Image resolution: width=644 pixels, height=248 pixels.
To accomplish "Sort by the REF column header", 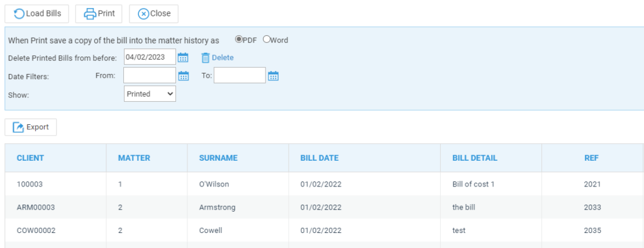I will pyautogui.click(x=591, y=158).
